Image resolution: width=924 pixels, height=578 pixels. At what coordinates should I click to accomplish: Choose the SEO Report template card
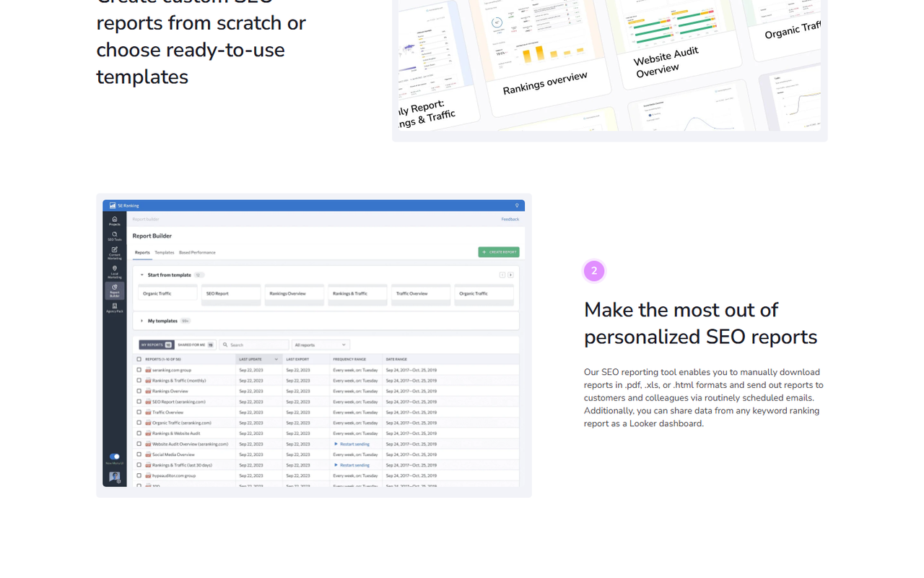(231, 294)
